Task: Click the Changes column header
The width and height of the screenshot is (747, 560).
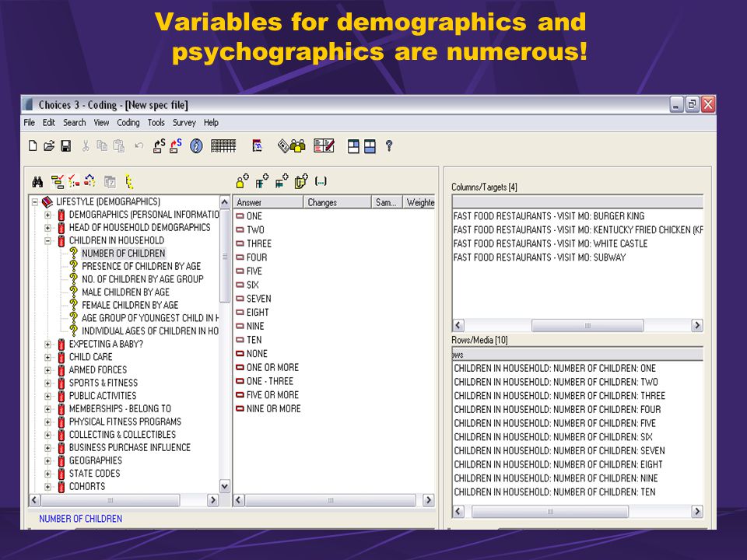Action: [x=337, y=202]
